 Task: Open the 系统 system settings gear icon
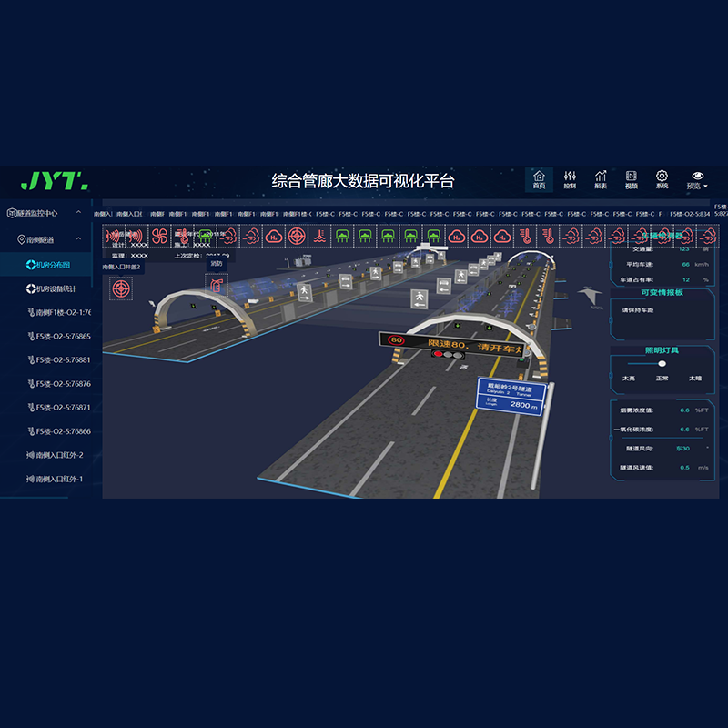[x=662, y=175]
